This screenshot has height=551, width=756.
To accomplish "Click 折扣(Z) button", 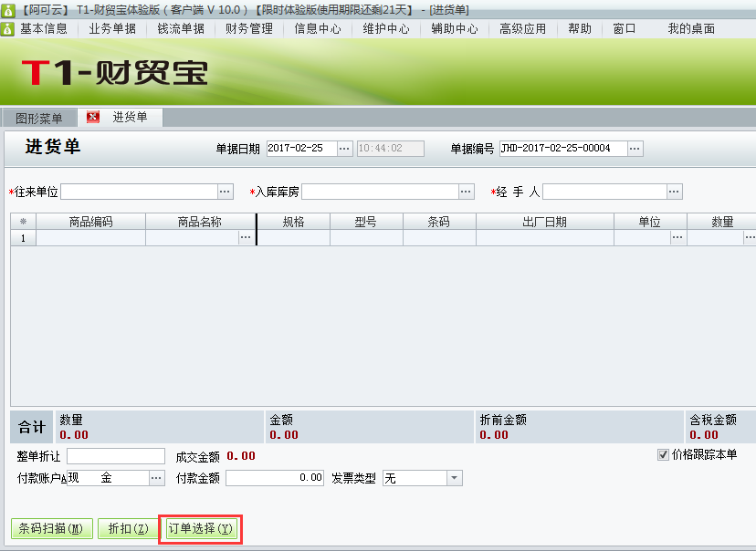I will click(x=128, y=529).
